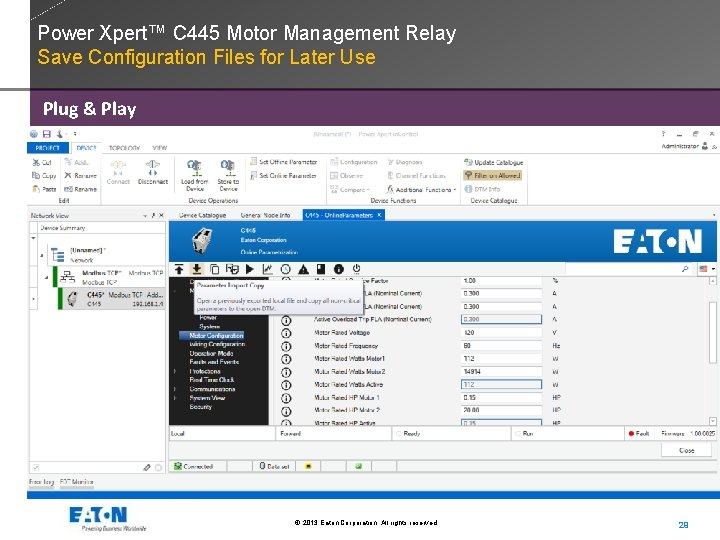
Task: Collapse the Unnamed network tree node
Action: pyautogui.click(x=42, y=255)
